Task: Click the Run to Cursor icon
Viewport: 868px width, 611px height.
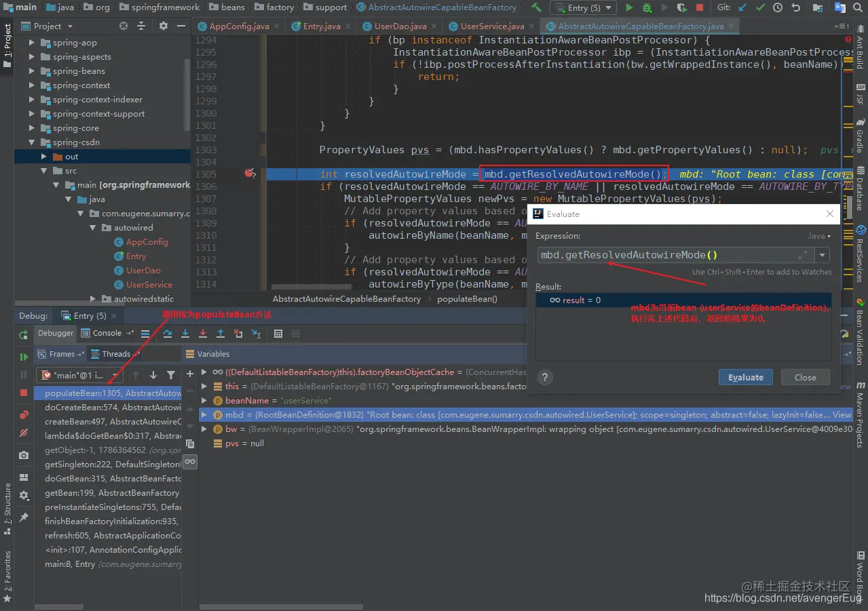Action: 256,334
